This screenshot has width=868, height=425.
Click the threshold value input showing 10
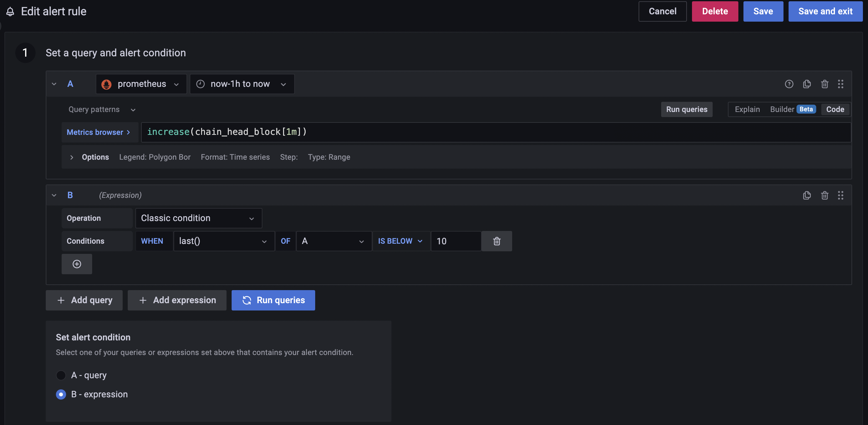456,241
